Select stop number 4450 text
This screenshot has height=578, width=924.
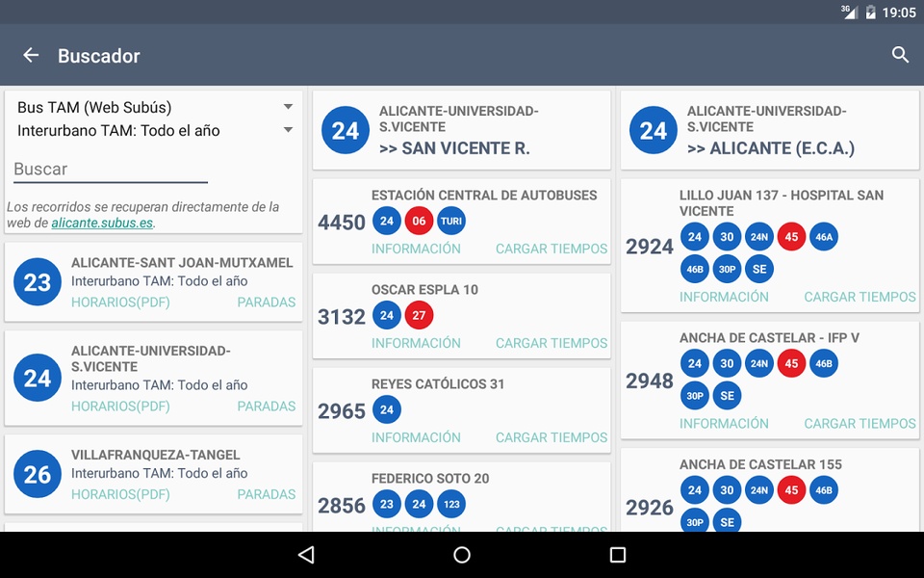point(342,223)
